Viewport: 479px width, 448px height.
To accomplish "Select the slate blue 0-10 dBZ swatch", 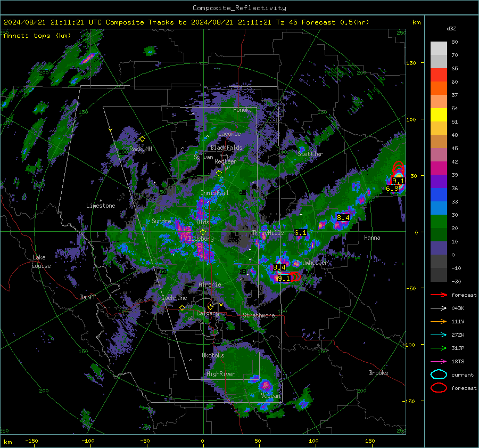I will pos(439,248).
